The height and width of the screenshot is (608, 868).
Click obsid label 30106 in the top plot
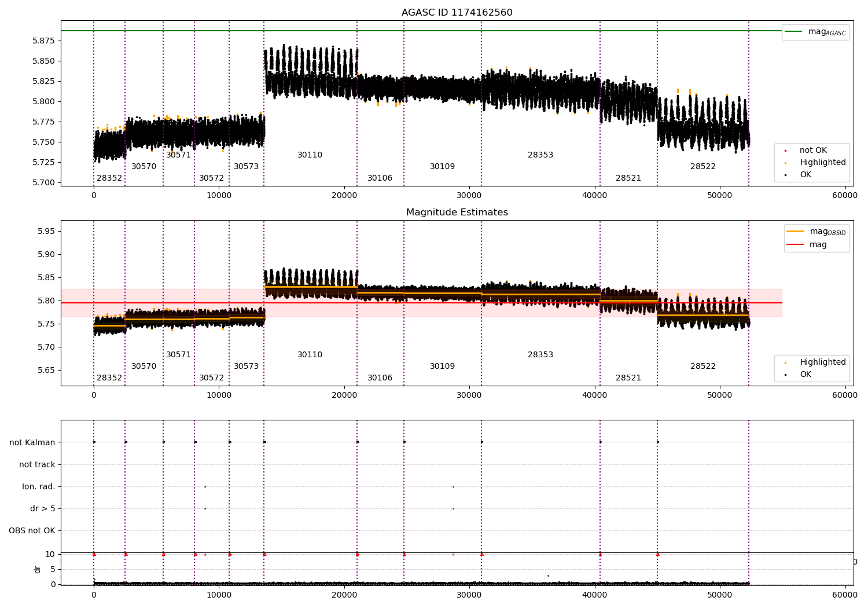tap(380, 178)
